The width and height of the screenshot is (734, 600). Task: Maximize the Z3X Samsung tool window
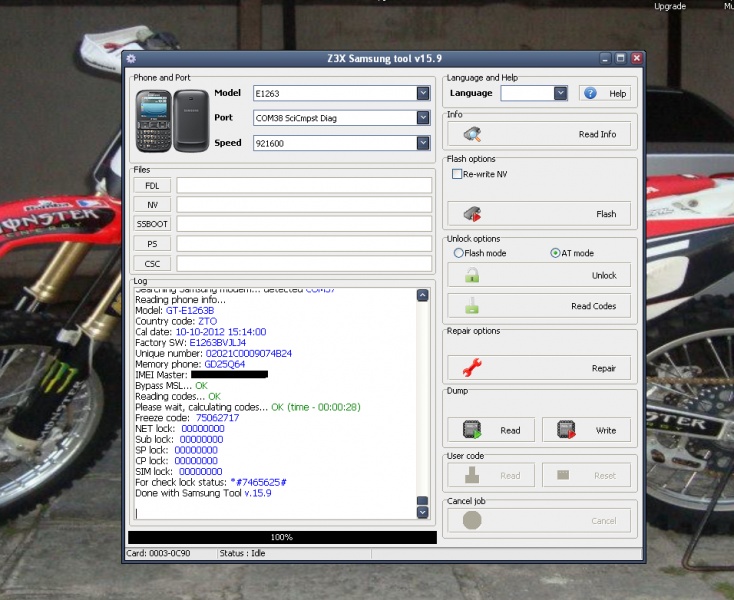621,59
